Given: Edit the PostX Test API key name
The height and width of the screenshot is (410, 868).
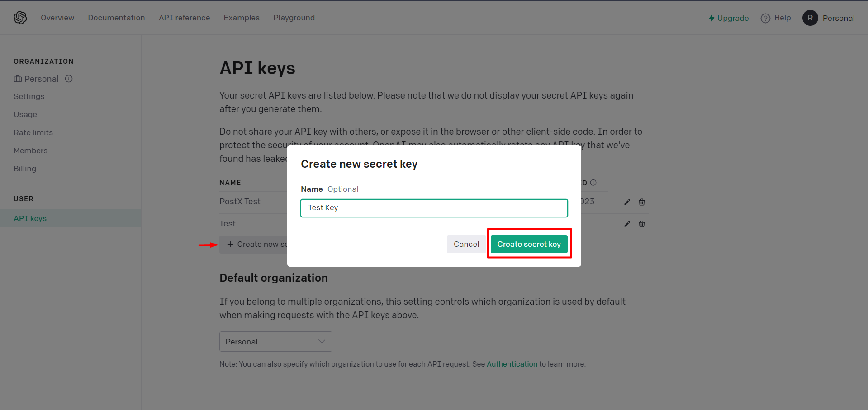Looking at the screenshot, I should click(x=626, y=202).
